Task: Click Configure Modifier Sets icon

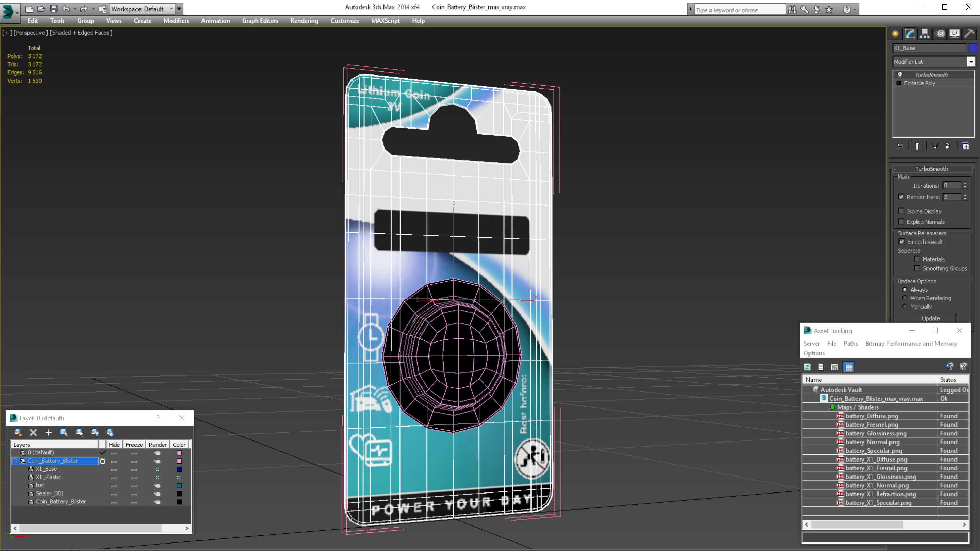Action: click(x=966, y=146)
